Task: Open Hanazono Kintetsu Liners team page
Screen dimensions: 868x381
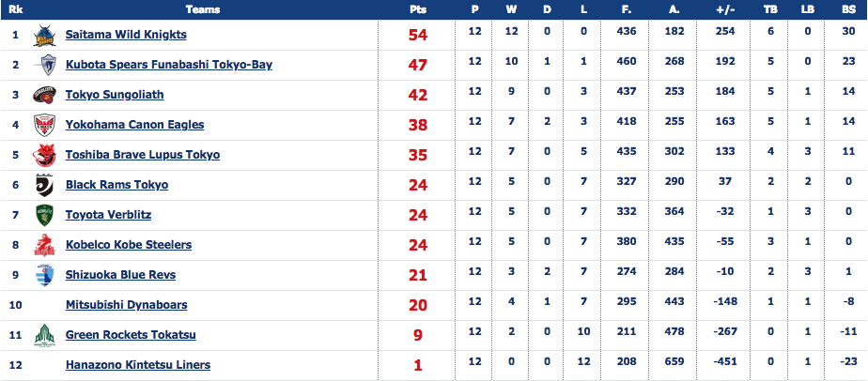Action: pyautogui.click(x=138, y=365)
